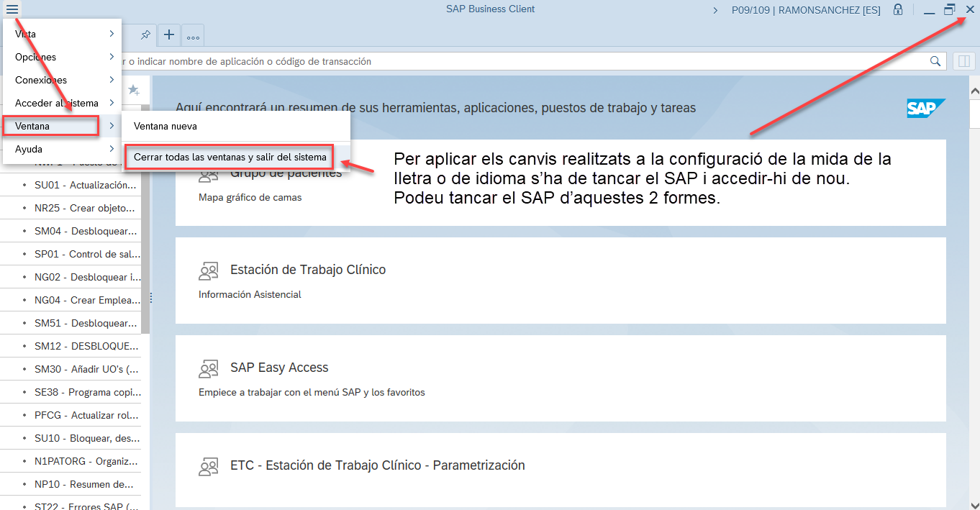
Task: Click SAP Easy Access people icon
Action: [208, 368]
